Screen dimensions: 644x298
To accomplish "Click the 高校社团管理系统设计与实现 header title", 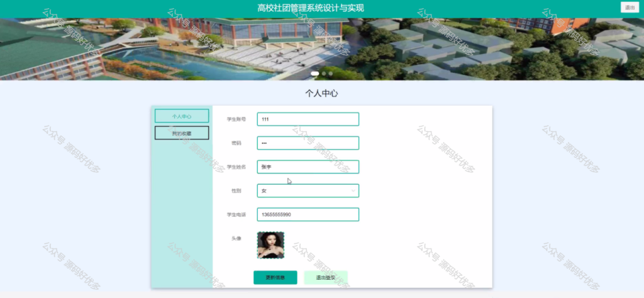I will coord(311,8).
